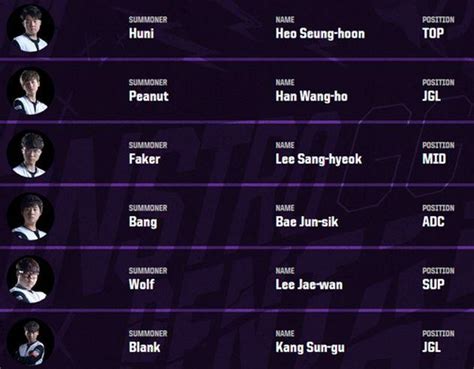The image size is (474, 369).
Task: Open Faker's player portrait
Action: click(30, 153)
